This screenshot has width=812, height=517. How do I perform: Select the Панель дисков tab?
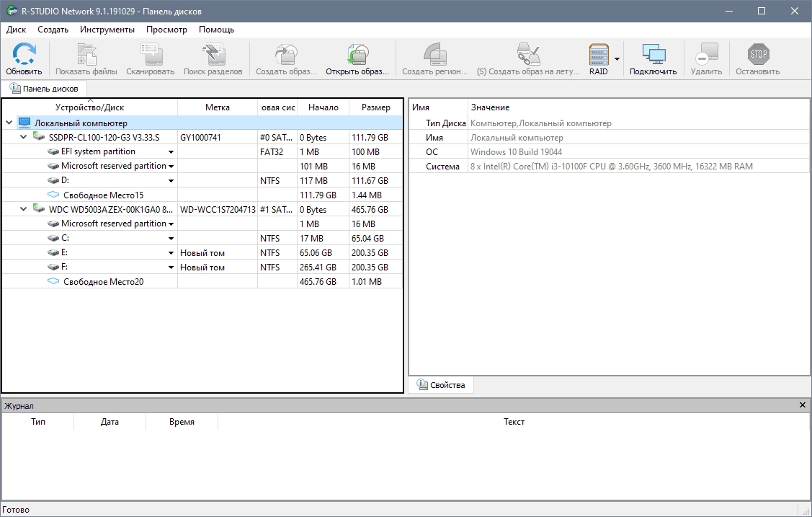[x=44, y=89]
